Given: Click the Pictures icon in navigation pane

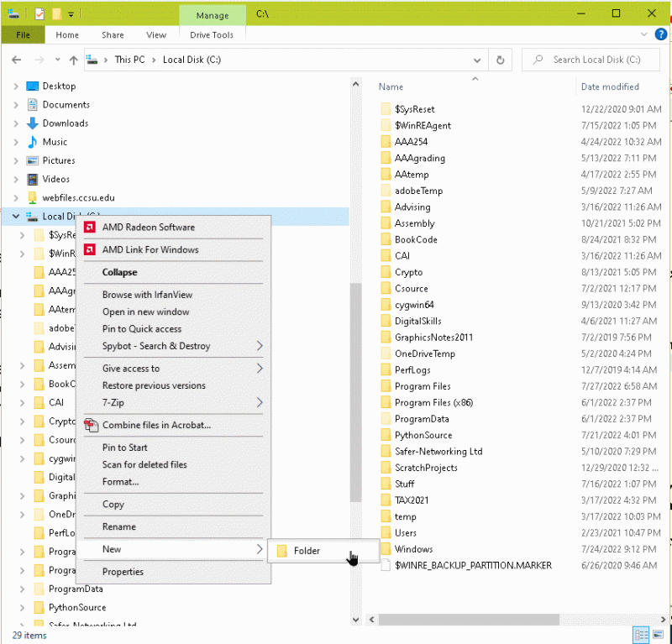Looking at the screenshot, I should click(x=32, y=160).
